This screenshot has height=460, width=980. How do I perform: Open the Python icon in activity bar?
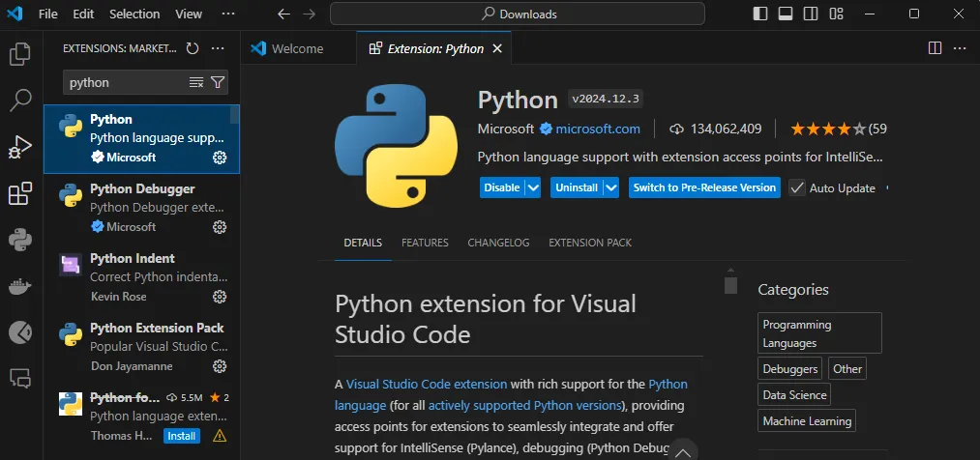(x=20, y=241)
